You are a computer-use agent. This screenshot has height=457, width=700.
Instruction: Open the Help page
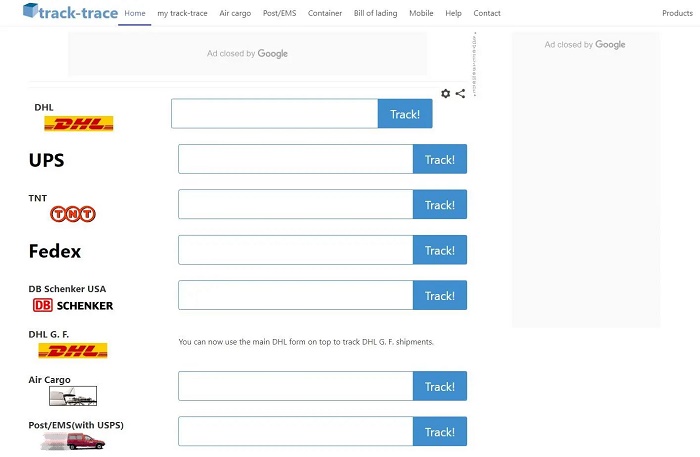[453, 13]
